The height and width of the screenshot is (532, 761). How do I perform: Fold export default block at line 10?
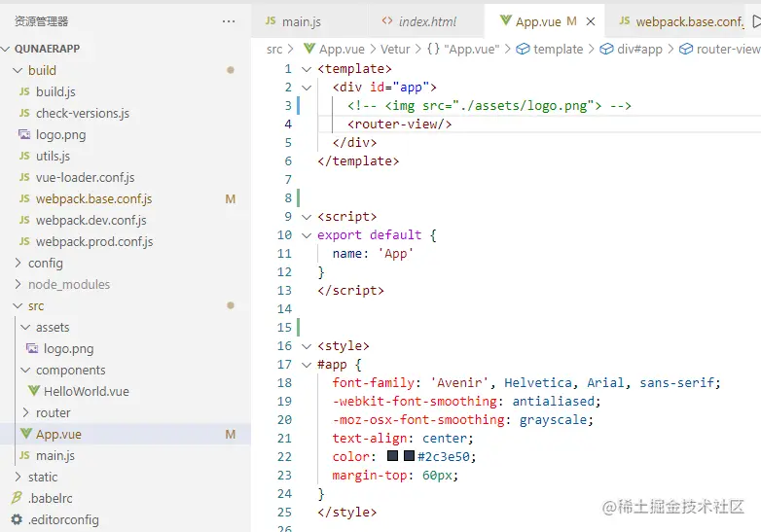[307, 235]
